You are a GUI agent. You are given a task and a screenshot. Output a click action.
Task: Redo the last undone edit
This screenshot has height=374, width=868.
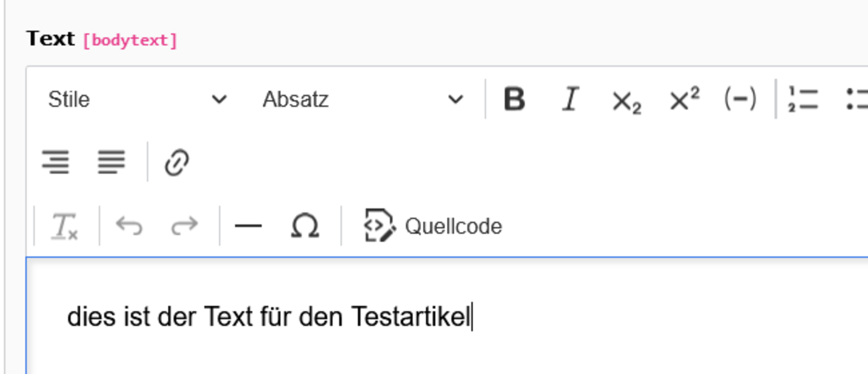coord(185,225)
